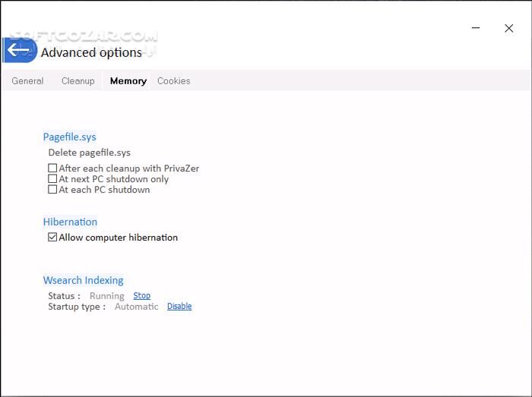This screenshot has height=397, width=532.
Task: Switch to the General tab
Action: click(27, 81)
